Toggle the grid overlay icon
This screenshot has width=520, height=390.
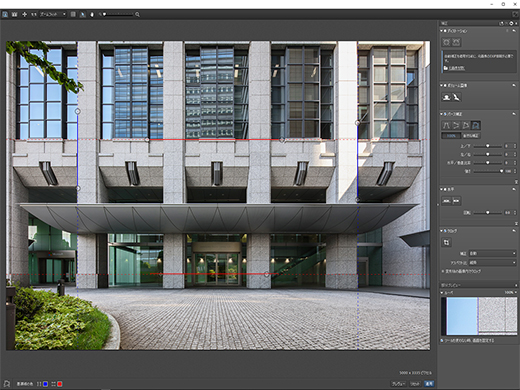pyautogui.click(x=73, y=14)
